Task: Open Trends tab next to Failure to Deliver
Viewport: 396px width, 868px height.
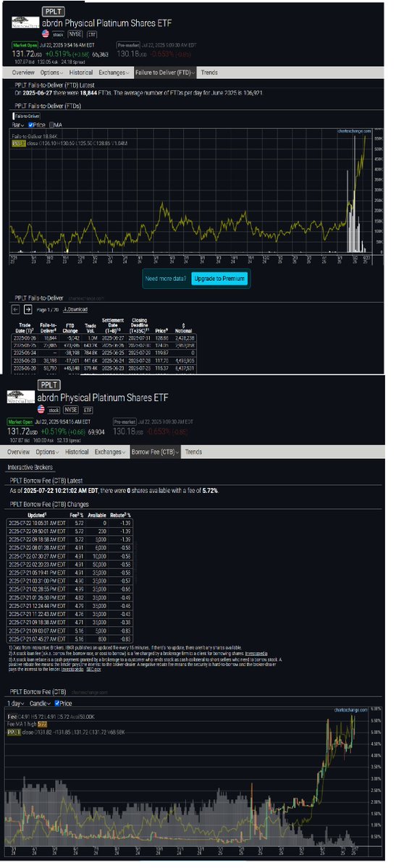Action: point(209,72)
